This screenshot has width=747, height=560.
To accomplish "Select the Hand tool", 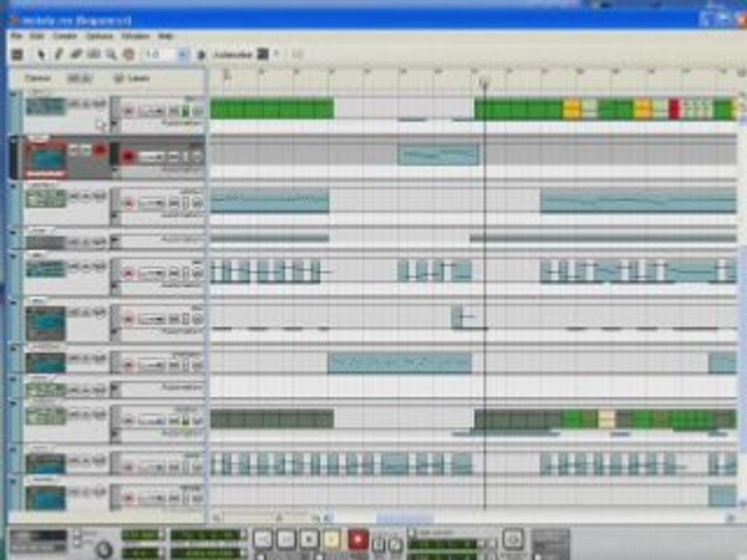I will pos(128,54).
